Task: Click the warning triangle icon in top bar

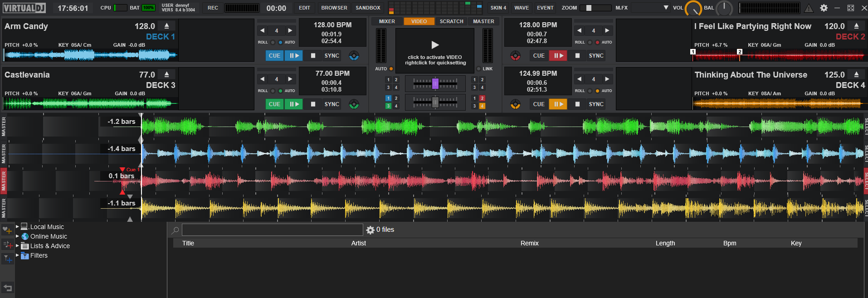Action: (809, 8)
